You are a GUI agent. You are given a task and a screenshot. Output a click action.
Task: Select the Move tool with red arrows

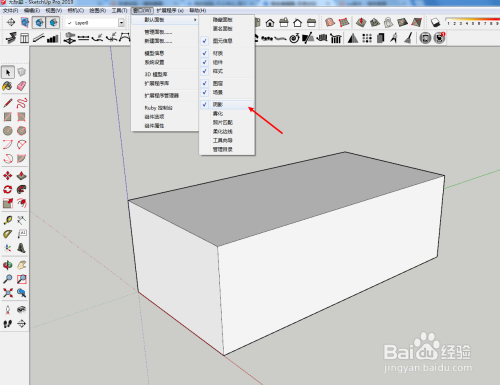pos(8,175)
